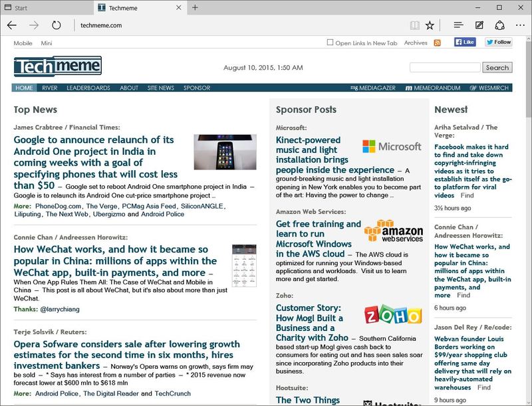Enable Open Links in New Tab checkbox
The height and width of the screenshot is (406, 532).
(330, 43)
